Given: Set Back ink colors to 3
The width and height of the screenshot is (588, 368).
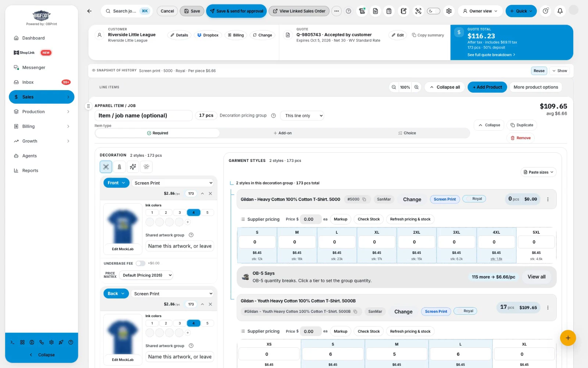Looking at the screenshot, I should [180, 323].
